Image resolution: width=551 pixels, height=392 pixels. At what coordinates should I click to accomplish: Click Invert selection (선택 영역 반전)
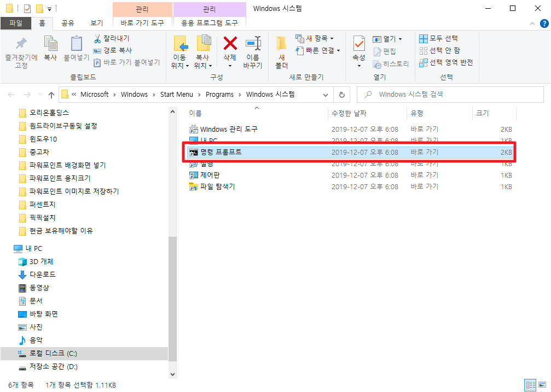(446, 63)
